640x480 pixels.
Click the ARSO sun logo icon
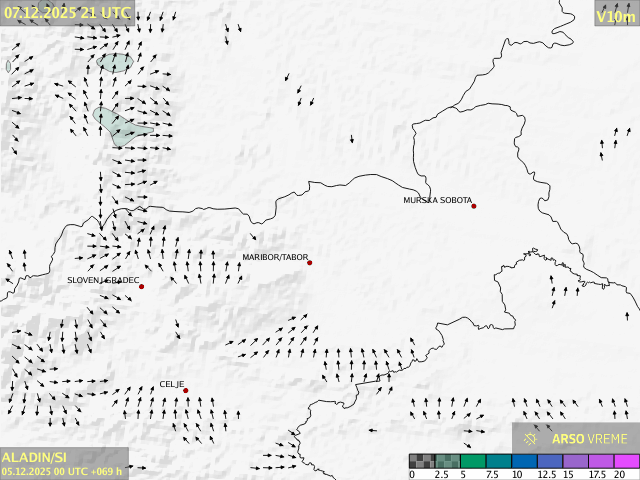point(530,438)
